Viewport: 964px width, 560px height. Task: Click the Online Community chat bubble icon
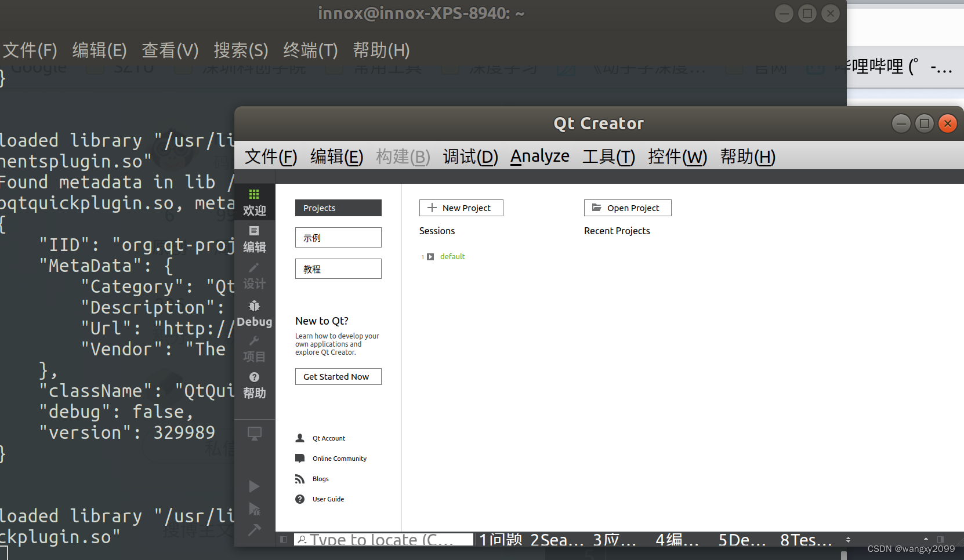(300, 459)
